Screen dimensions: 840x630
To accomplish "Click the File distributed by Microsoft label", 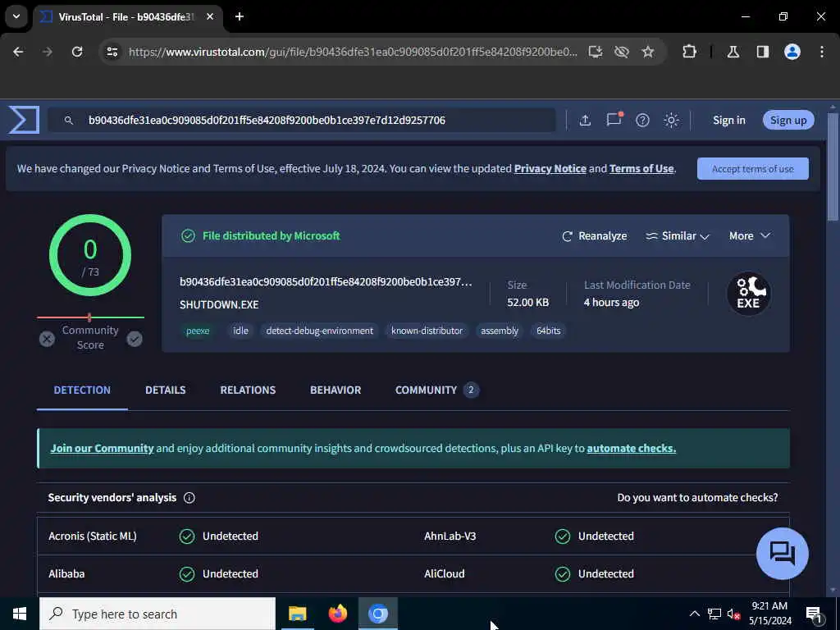I will click(x=271, y=235).
